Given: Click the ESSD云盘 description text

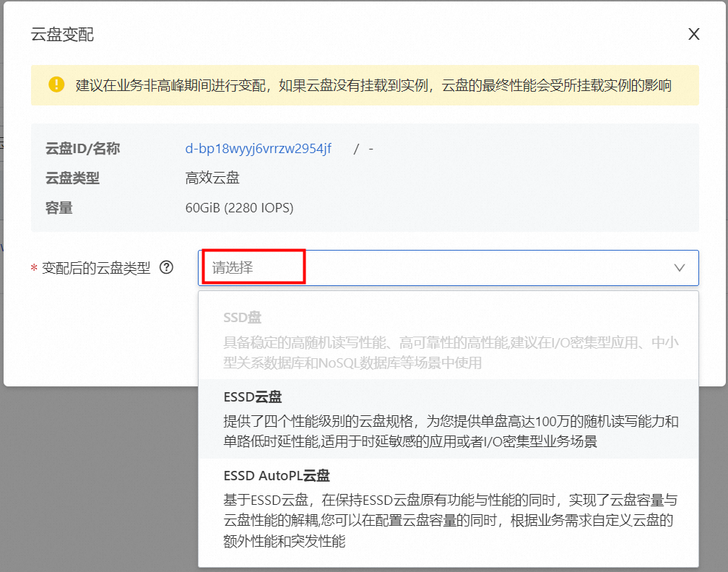Looking at the screenshot, I should point(451,431).
